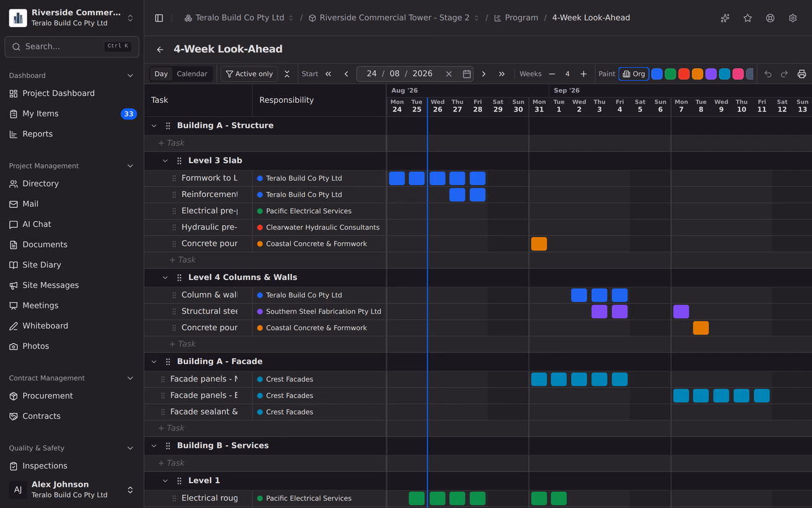Click orange Concrete pour block on Mon 31

(539, 244)
